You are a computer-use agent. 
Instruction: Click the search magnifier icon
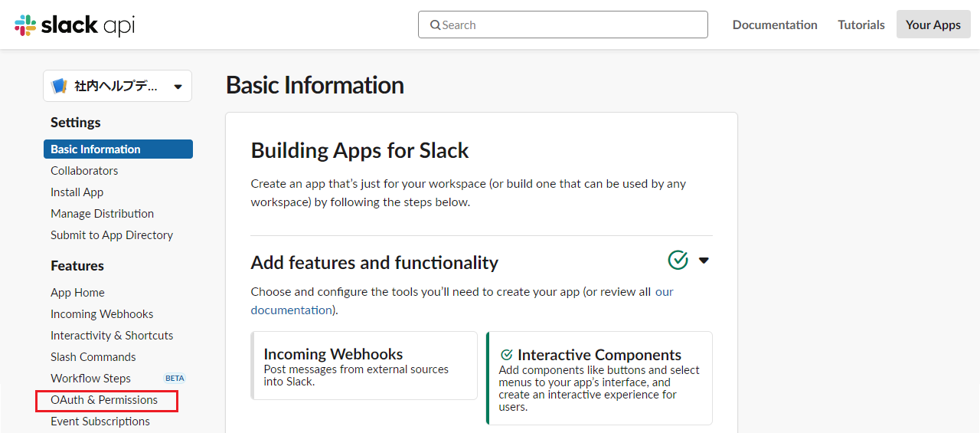436,25
